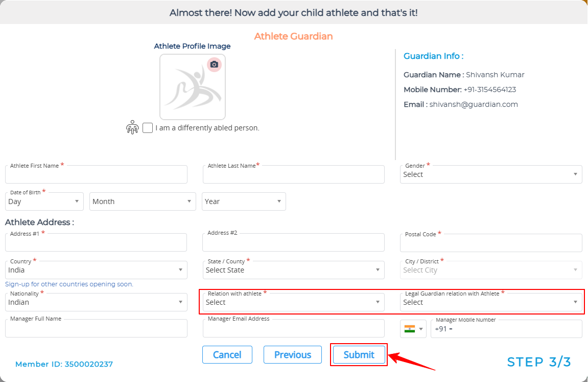Focus the Athlete First Name field
Viewport: 588px width, 382px height.
tap(96, 174)
